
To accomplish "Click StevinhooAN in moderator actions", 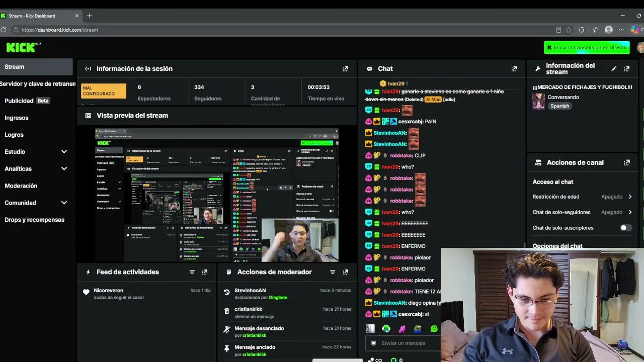I will [250, 291].
